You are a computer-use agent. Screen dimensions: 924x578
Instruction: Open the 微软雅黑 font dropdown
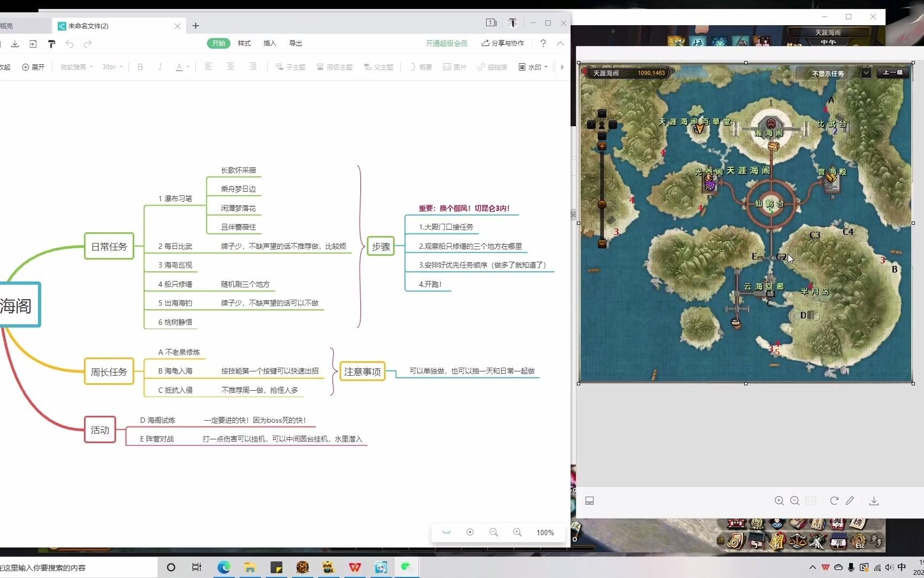pos(76,67)
